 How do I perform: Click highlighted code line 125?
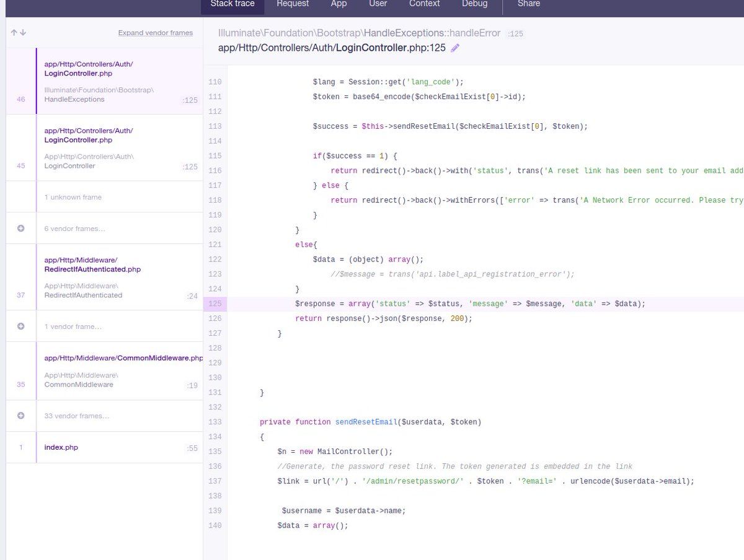click(x=434, y=304)
